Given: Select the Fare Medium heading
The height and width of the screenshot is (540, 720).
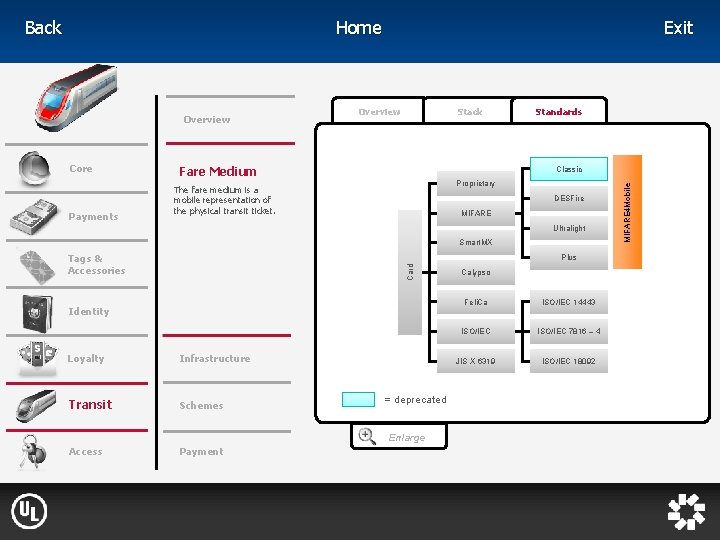Looking at the screenshot, I should click(218, 171).
